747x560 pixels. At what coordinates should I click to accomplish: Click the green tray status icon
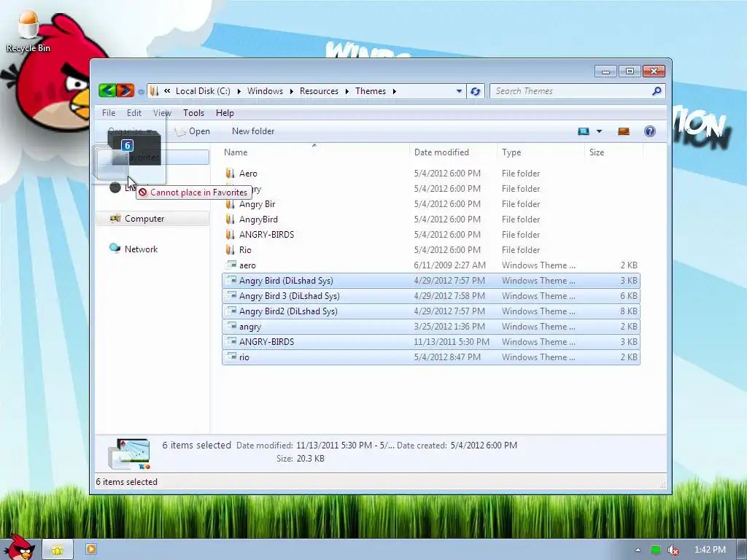pyautogui.click(x=656, y=550)
